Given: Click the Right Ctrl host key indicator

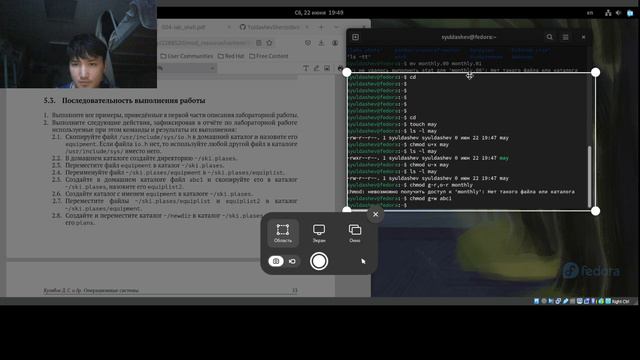Looking at the screenshot, I should [620, 301].
